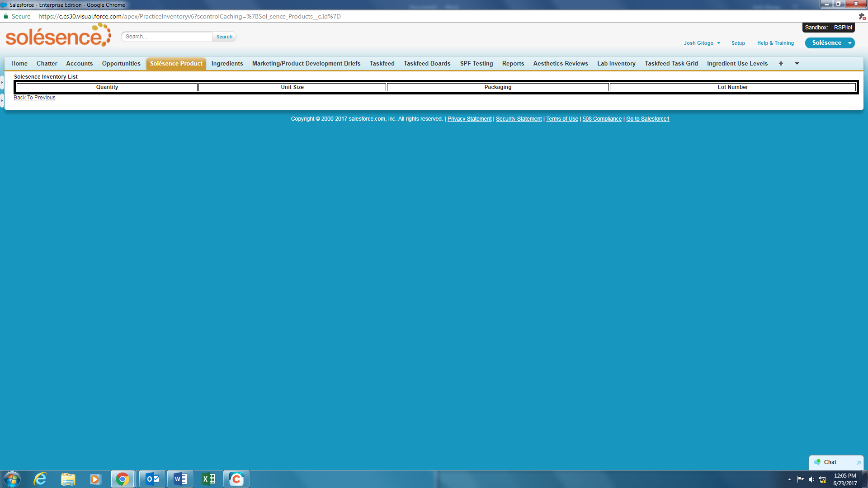Open Internet Explorer from the taskbar
The image size is (868, 488).
(x=40, y=479)
